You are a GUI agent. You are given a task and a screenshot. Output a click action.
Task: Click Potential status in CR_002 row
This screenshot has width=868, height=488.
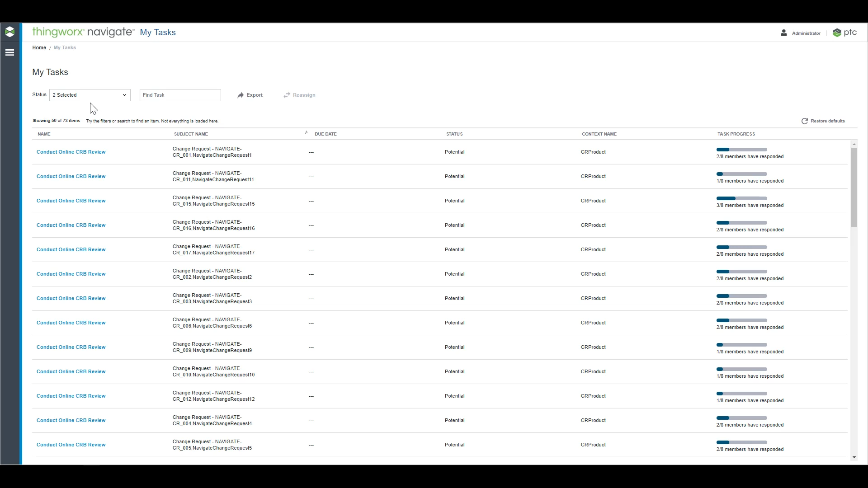[x=454, y=274]
